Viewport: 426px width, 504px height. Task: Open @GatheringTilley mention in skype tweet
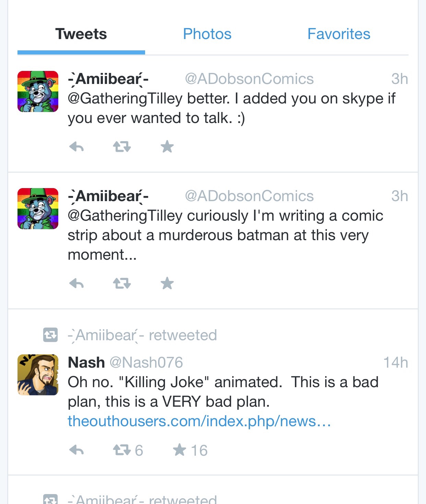pos(125,99)
